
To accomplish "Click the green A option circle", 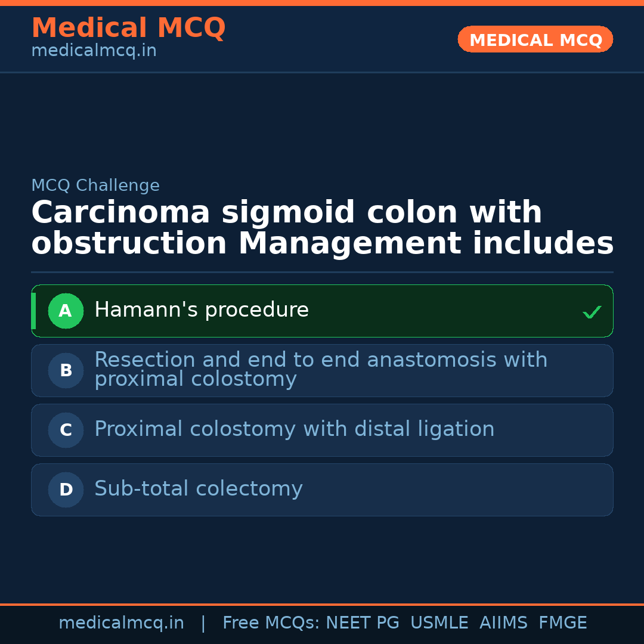I will [x=66, y=311].
